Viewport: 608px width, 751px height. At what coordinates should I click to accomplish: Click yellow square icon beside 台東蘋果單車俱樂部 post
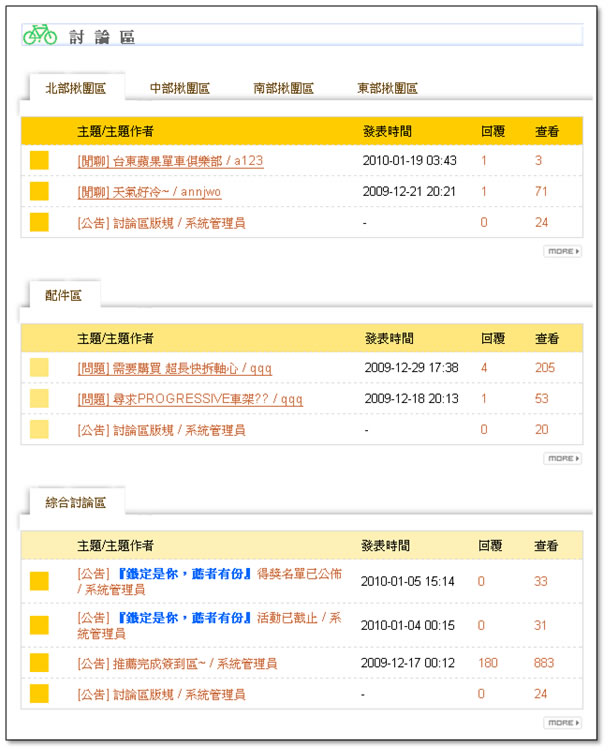coord(39,161)
